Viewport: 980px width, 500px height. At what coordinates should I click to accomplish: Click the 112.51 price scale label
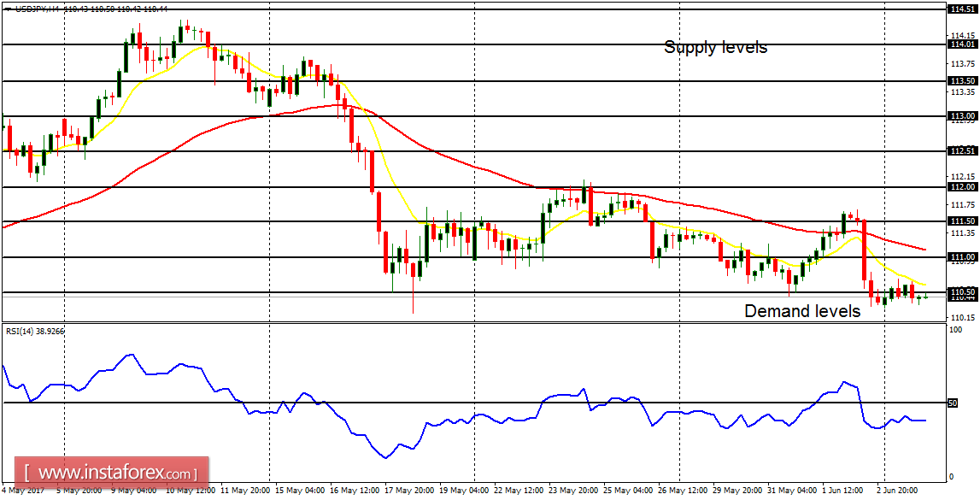tap(963, 151)
